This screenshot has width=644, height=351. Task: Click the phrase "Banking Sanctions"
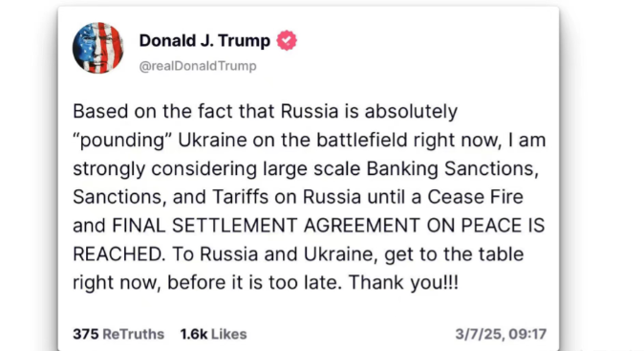coord(452,168)
